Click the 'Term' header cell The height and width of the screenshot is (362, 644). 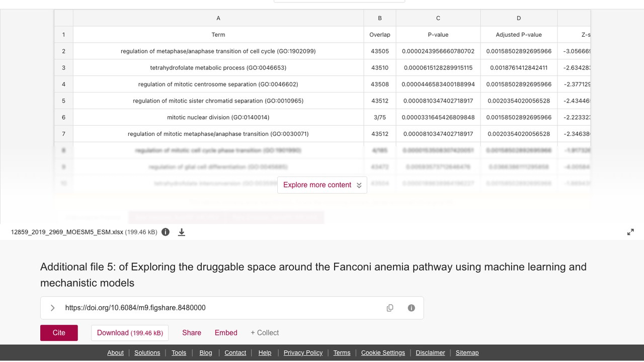218,35
